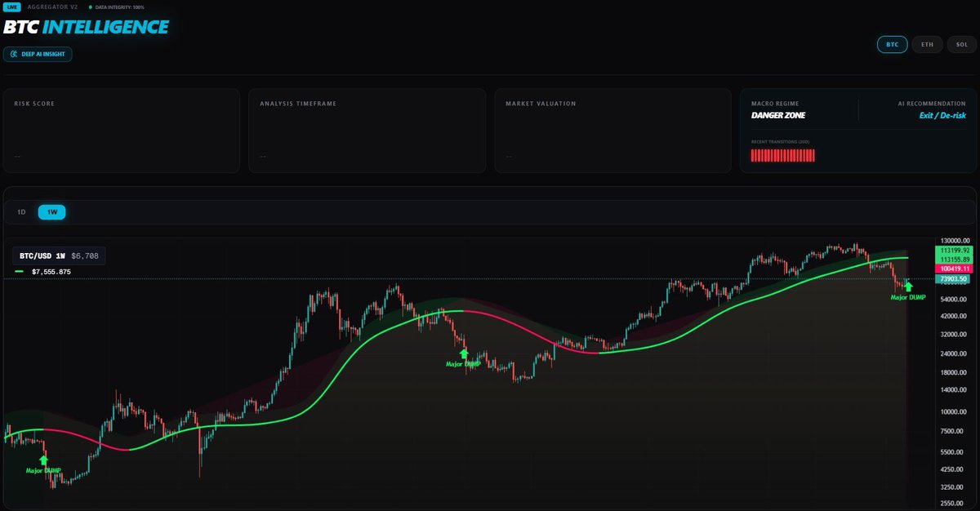Click the 32000.00 price axis label
Screen dimensions: 980x511
[954, 335]
